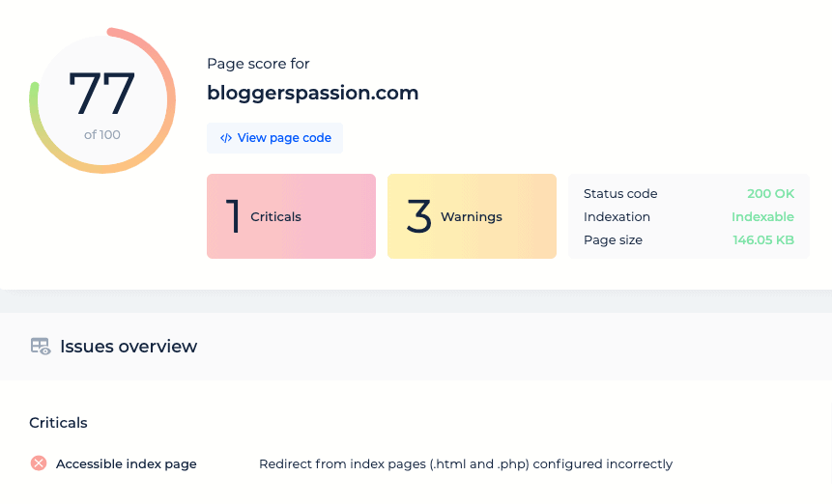This screenshot has height=504, width=832.
Task: Click the Page score for label
Action: click(258, 64)
